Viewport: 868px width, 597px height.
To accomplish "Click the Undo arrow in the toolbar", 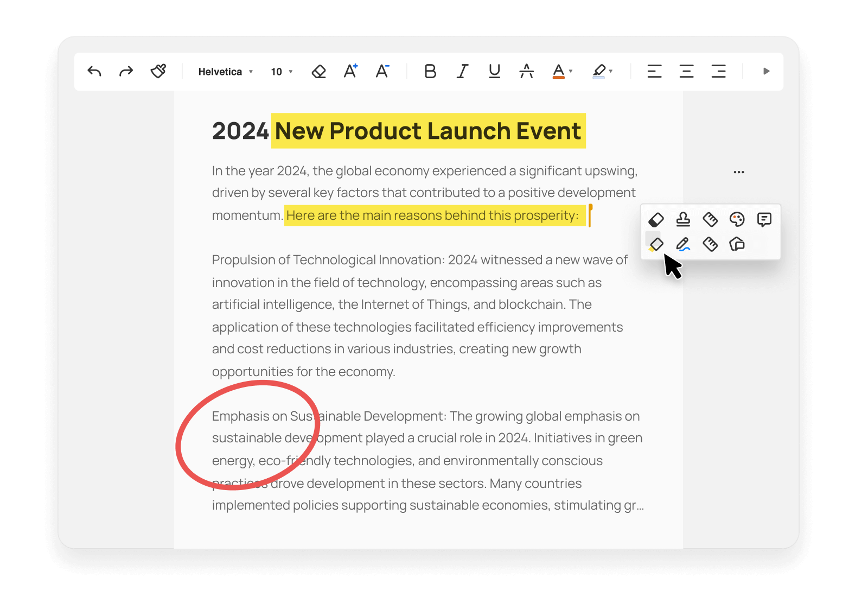I will pos(94,71).
